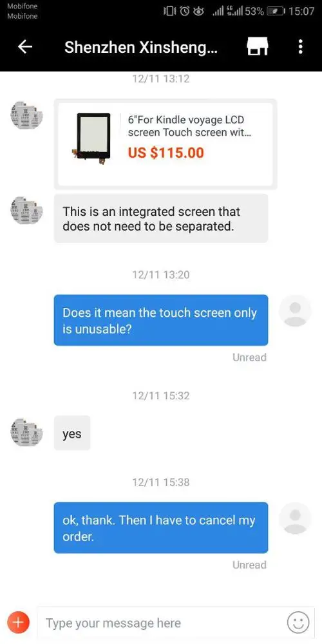Tap seller avatar next to 'yes' reply

26,432
